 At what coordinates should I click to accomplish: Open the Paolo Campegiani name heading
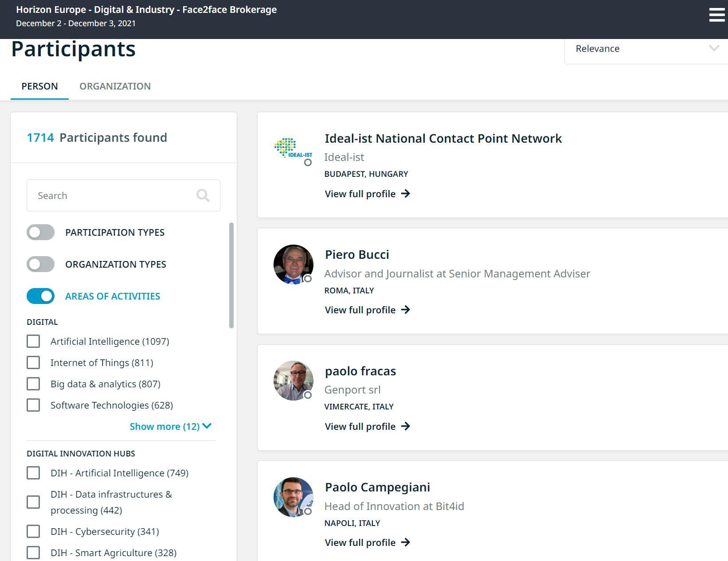(377, 487)
